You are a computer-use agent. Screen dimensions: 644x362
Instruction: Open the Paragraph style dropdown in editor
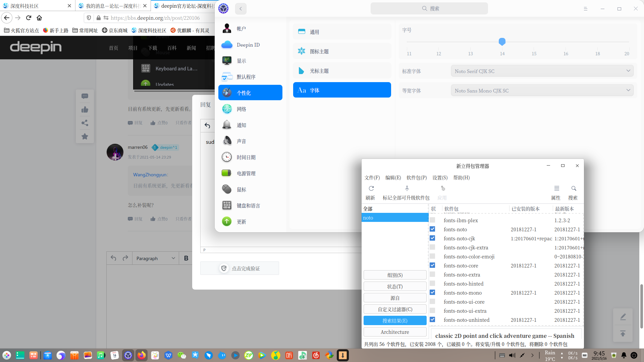(x=156, y=258)
